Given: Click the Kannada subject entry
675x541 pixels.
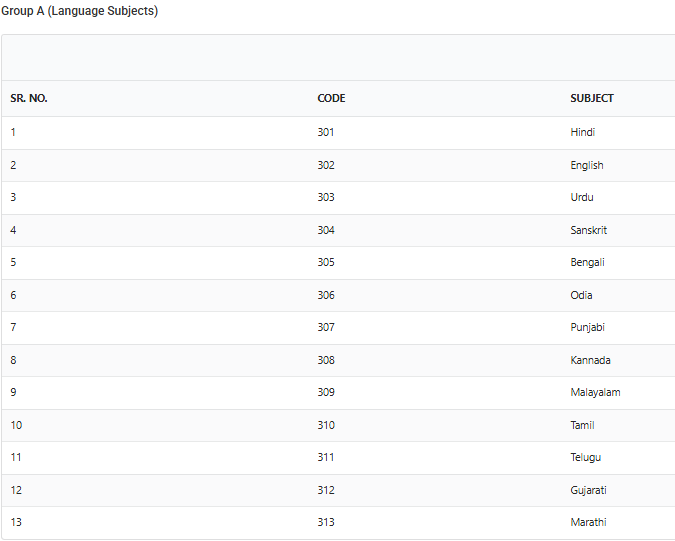Looking at the screenshot, I should tap(590, 360).
